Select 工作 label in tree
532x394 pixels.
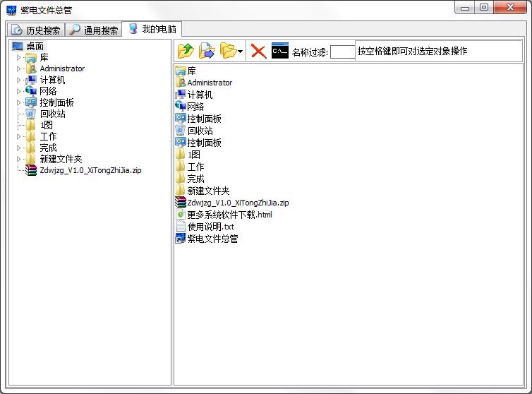point(48,136)
